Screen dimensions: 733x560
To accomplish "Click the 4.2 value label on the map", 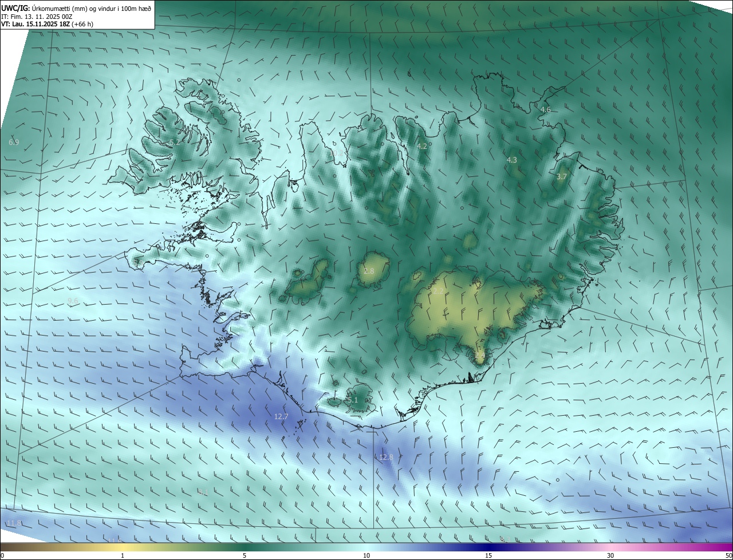I will [422, 146].
